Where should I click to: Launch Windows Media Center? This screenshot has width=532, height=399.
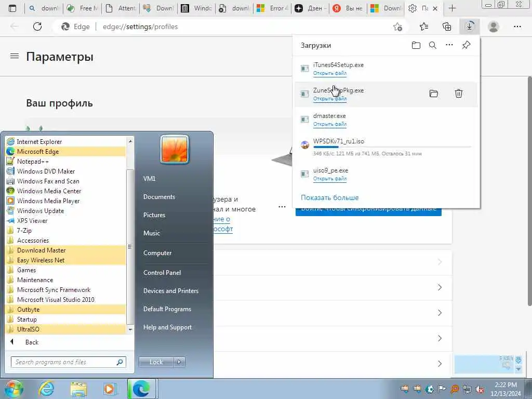pos(66,191)
